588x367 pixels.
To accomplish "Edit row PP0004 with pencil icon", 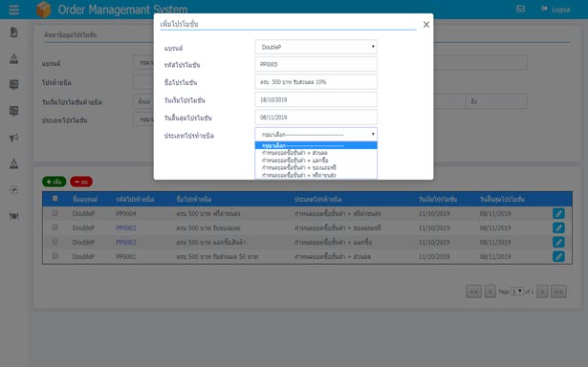I will pyautogui.click(x=558, y=213).
